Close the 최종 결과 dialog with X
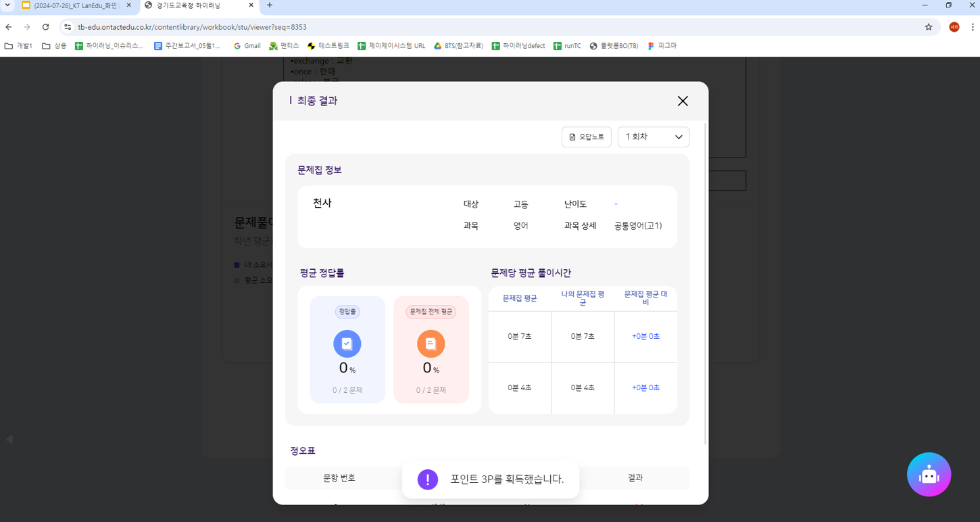 [x=683, y=101]
